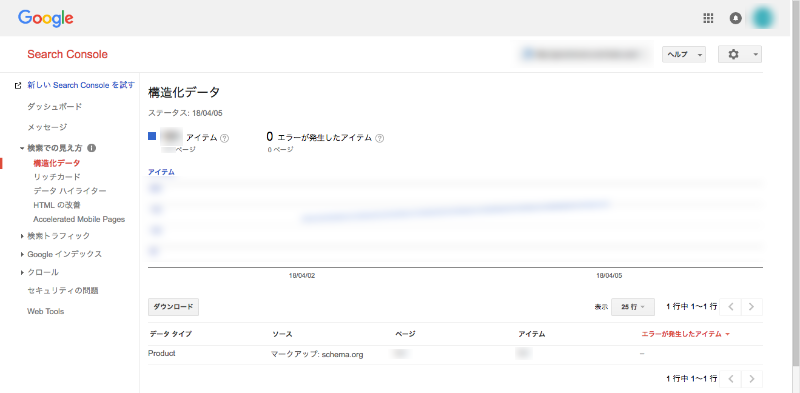Image resolution: width=800 pixels, height=393 pixels.
Task: Click the help icon next to アイテム
Action: pos(224,138)
